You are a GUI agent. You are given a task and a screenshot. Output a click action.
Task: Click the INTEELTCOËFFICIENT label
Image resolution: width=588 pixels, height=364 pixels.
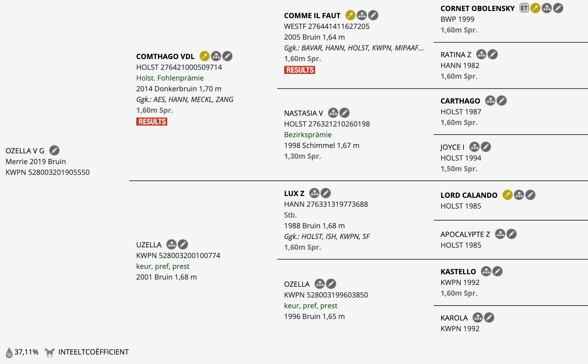pyautogui.click(x=93, y=352)
